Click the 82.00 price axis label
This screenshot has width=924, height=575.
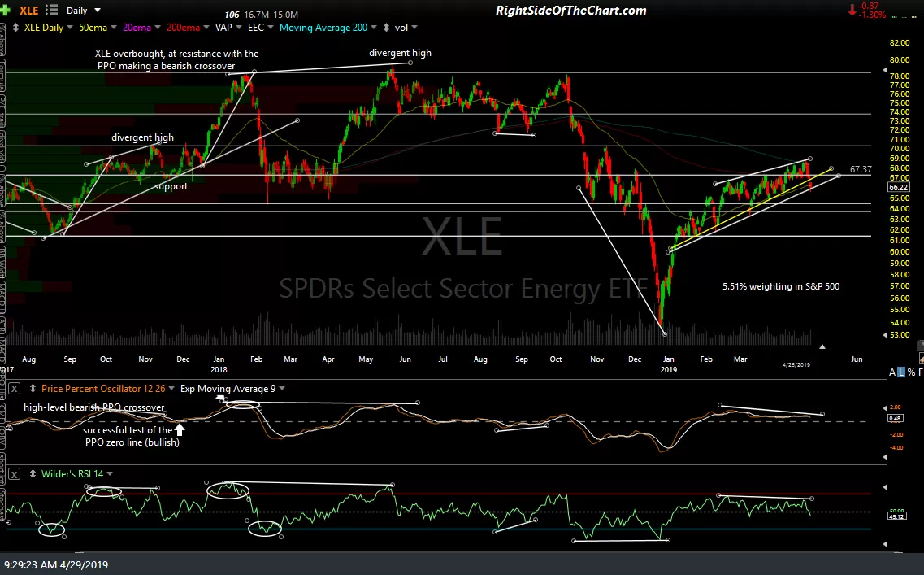coord(900,43)
